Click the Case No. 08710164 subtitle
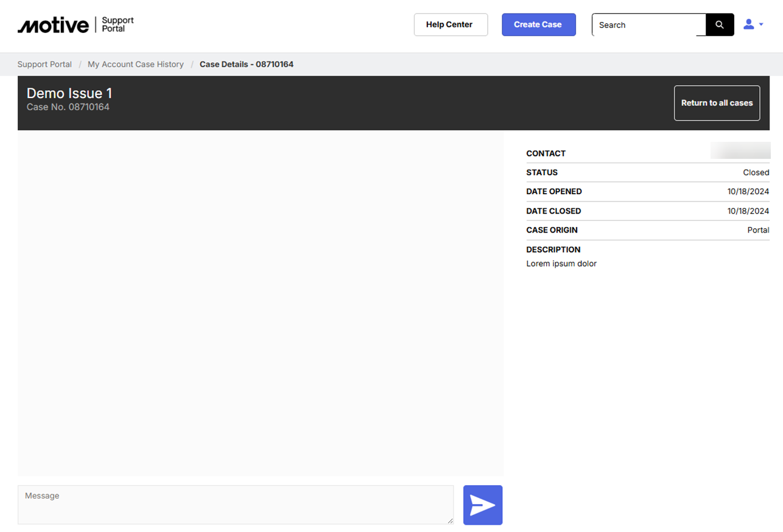The image size is (783, 532). point(68,107)
